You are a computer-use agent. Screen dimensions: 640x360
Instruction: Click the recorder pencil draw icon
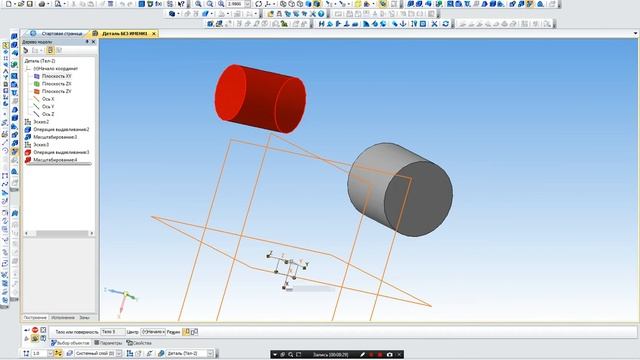point(362,355)
